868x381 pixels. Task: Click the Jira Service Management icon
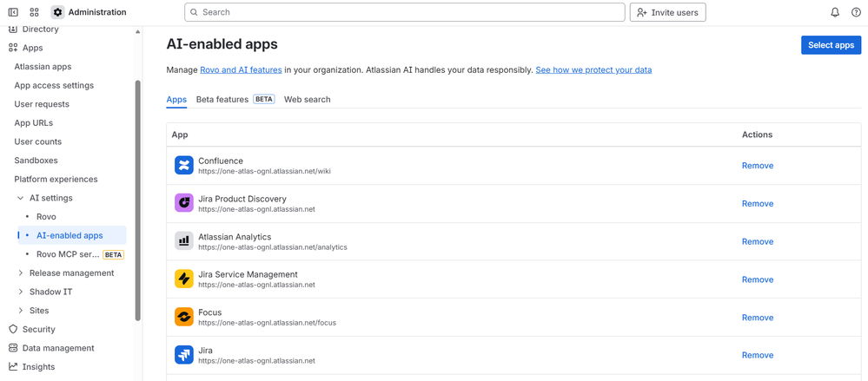click(184, 279)
